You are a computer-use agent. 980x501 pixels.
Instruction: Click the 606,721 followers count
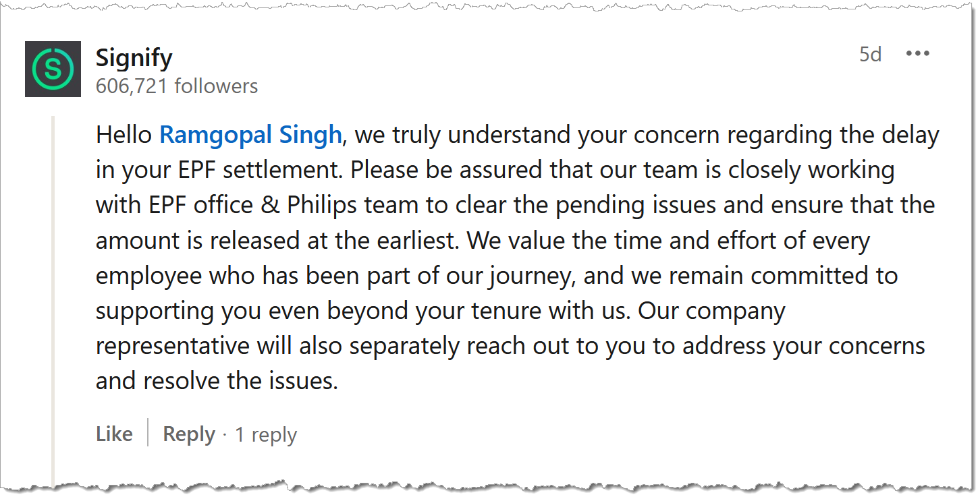pos(177,86)
